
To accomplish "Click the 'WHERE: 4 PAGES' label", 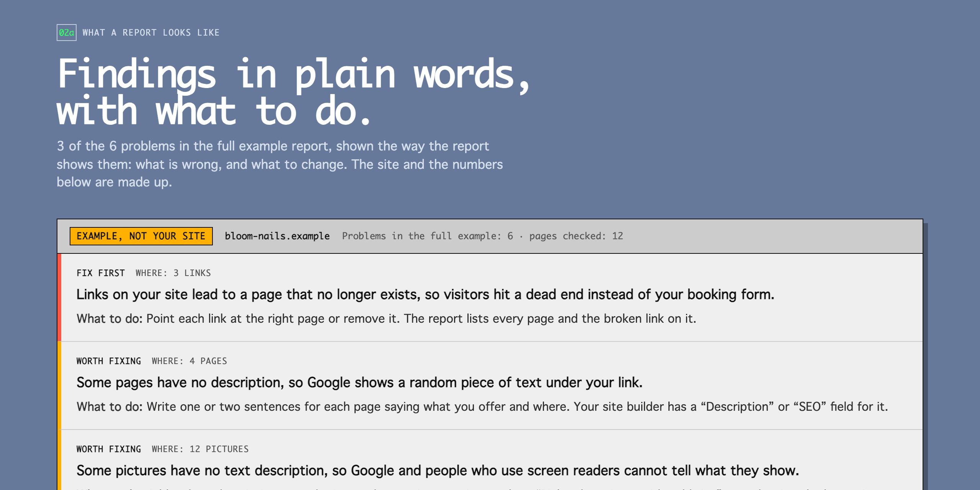I will pyautogui.click(x=189, y=361).
